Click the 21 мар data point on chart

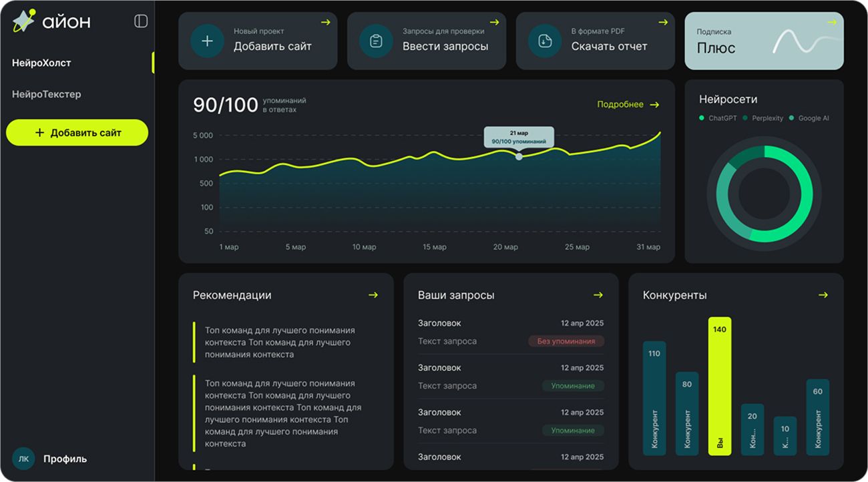[519, 156]
